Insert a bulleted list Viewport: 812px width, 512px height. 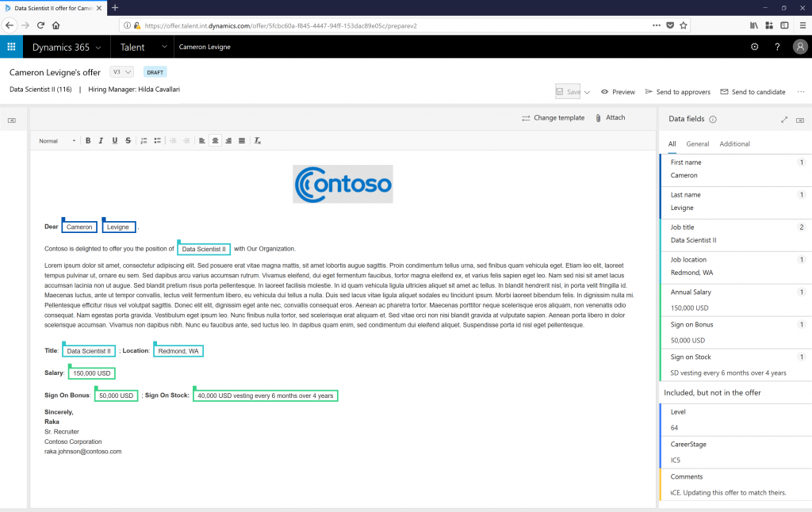(x=157, y=141)
